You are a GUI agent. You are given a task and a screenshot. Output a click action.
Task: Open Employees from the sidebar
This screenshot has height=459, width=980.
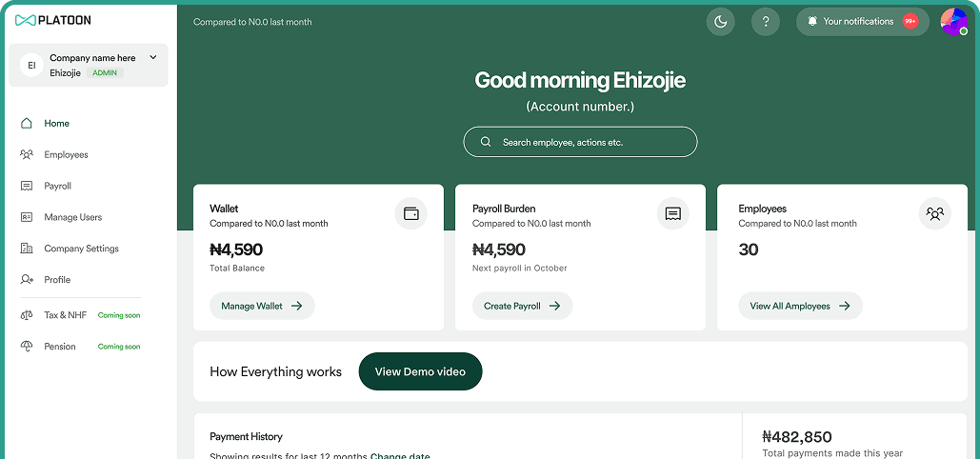pos(66,155)
